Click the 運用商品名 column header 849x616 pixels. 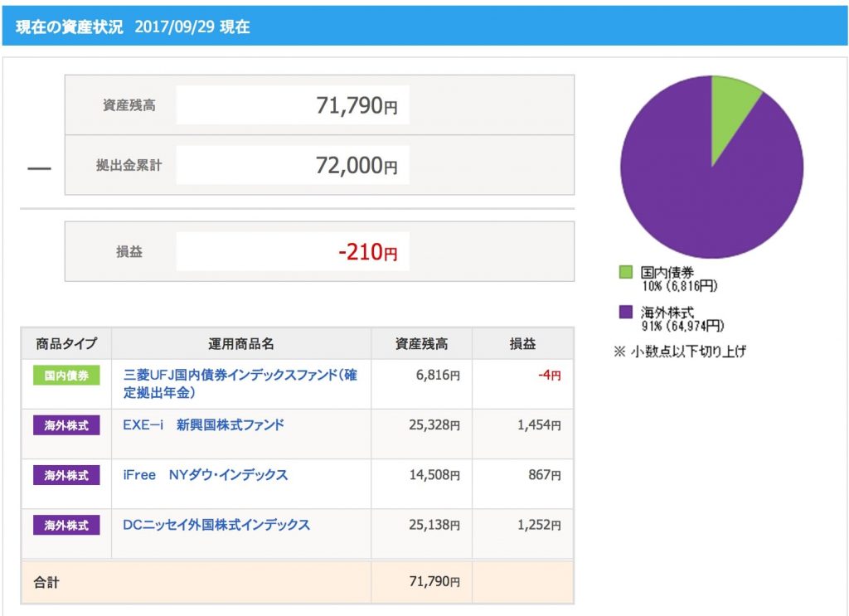(241, 344)
